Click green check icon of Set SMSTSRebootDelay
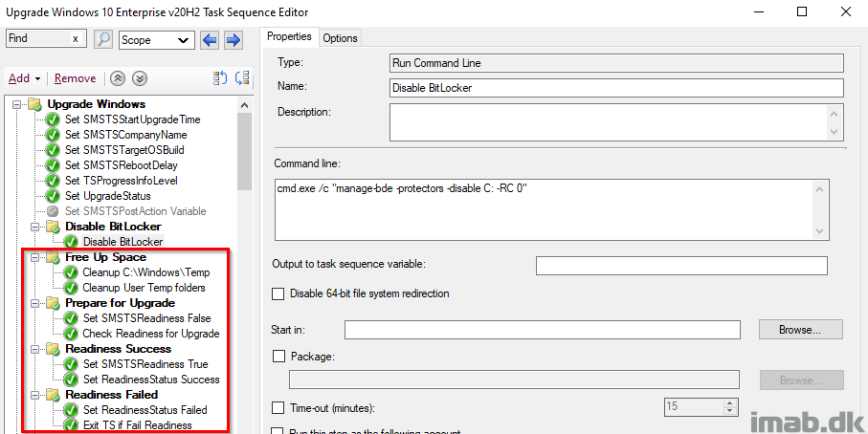Screen dimensions: 868x434 tap(53, 165)
